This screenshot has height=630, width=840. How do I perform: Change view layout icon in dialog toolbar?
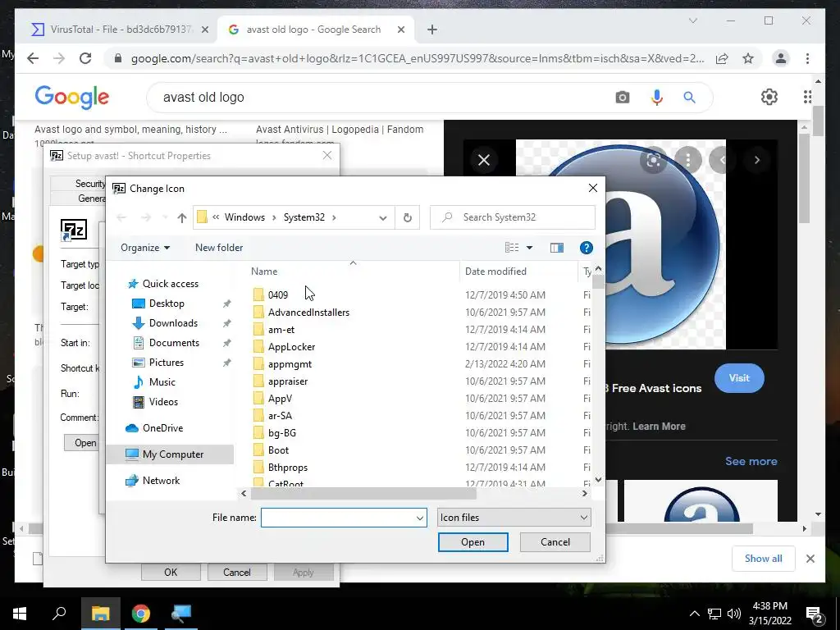click(x=512, y=248)
